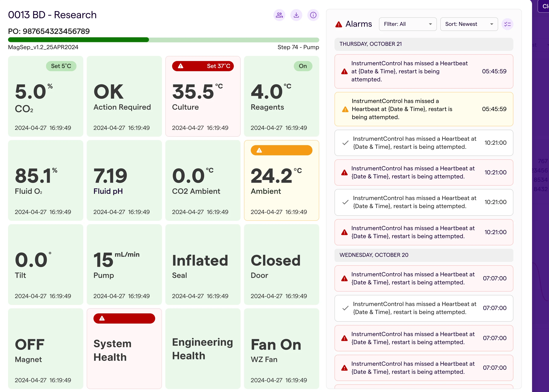Viewport: 549px width, 392px height.
Task: Open the Filter: All dropdown
Action: tap(408, 24)
